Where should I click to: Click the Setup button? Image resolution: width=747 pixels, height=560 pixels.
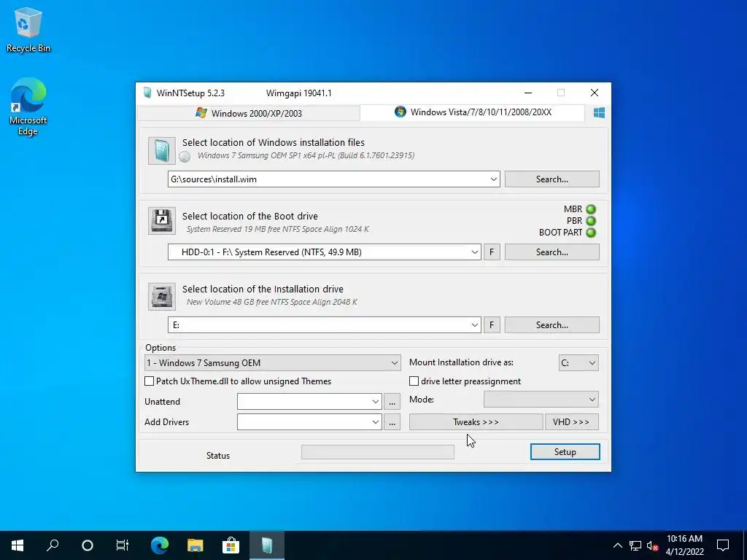point(565,452)
